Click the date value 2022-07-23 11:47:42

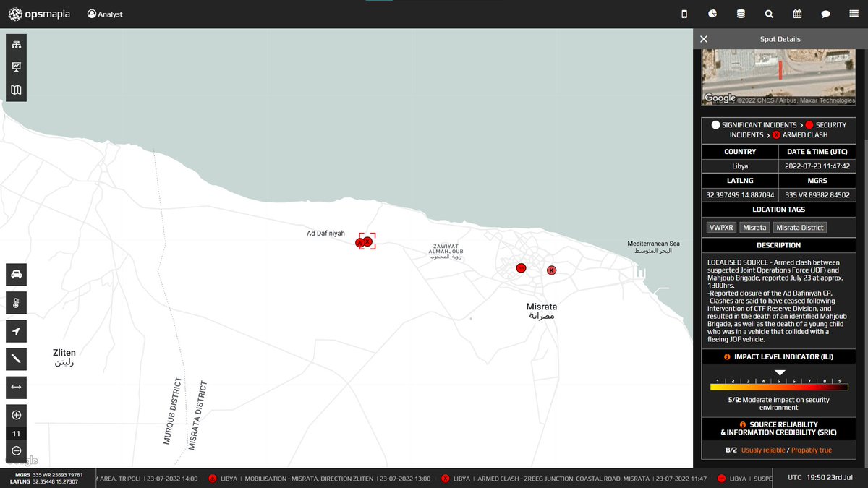817,166
